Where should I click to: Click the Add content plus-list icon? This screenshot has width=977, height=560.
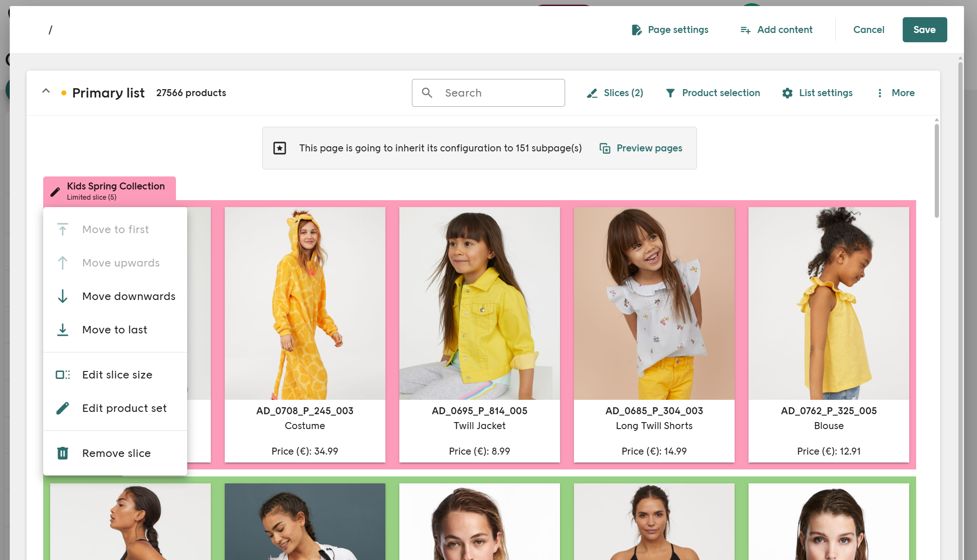pyautogui.click(x=745, y=30)
